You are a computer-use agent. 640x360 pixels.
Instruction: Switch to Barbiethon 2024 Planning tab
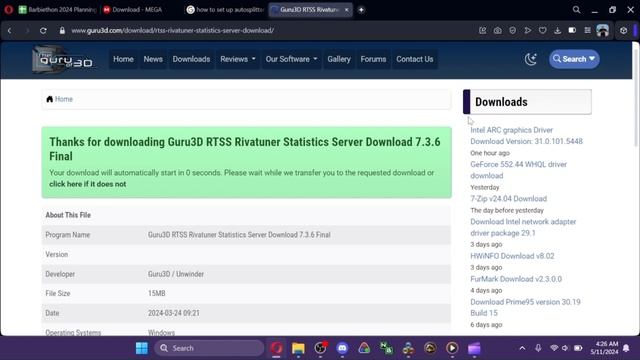[57, 9]
